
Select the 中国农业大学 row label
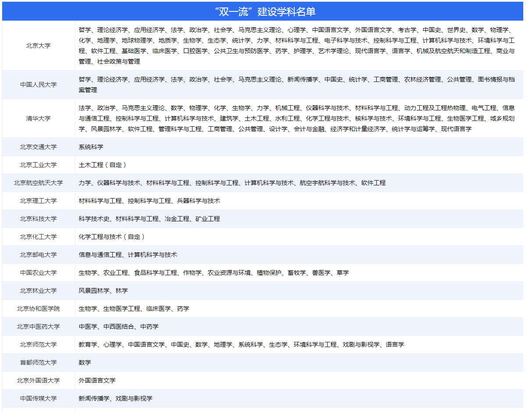click(38, 273)
